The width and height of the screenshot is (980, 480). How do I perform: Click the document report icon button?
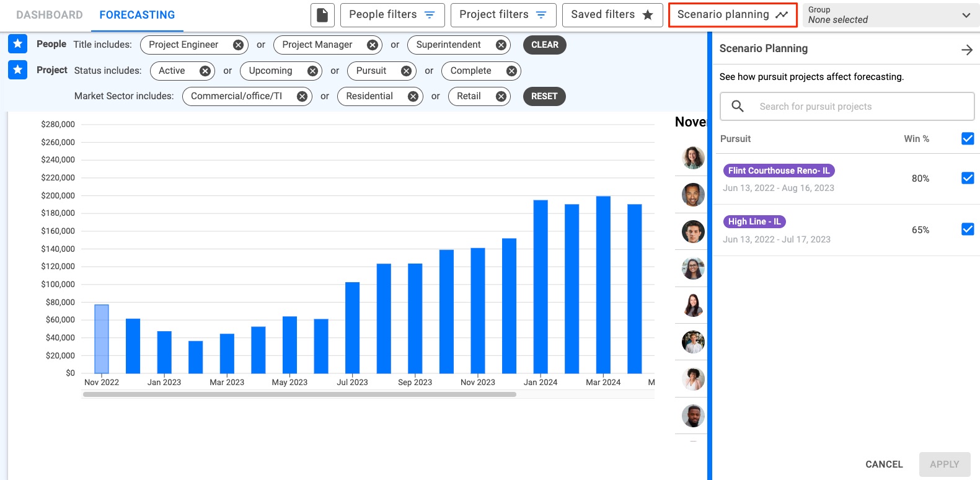(x=322, y=15)
